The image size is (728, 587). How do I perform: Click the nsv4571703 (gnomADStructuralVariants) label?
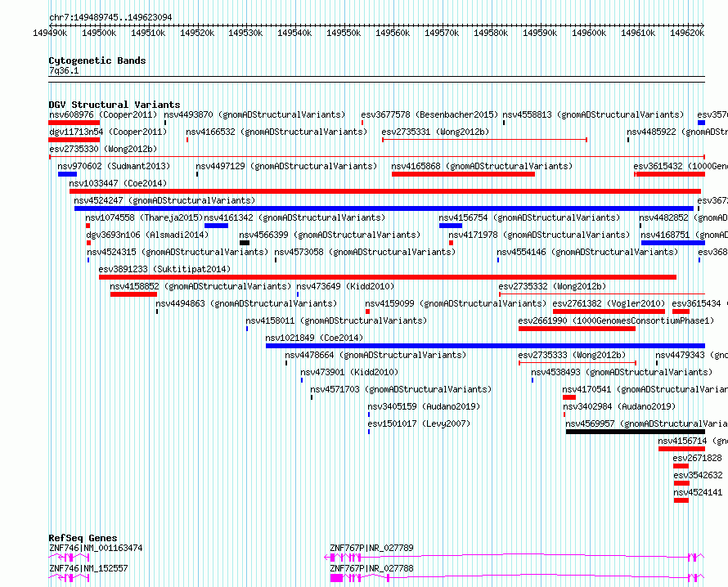tap(401, 389)
